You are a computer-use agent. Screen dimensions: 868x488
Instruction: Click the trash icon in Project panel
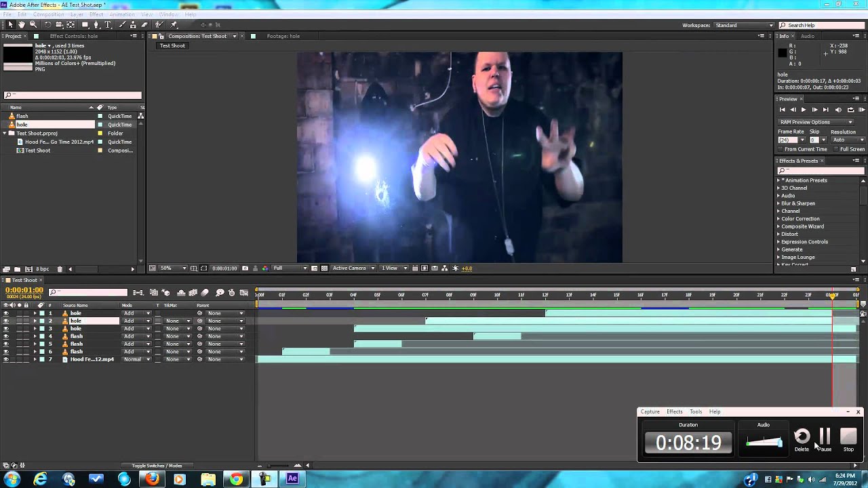point(60,269)
